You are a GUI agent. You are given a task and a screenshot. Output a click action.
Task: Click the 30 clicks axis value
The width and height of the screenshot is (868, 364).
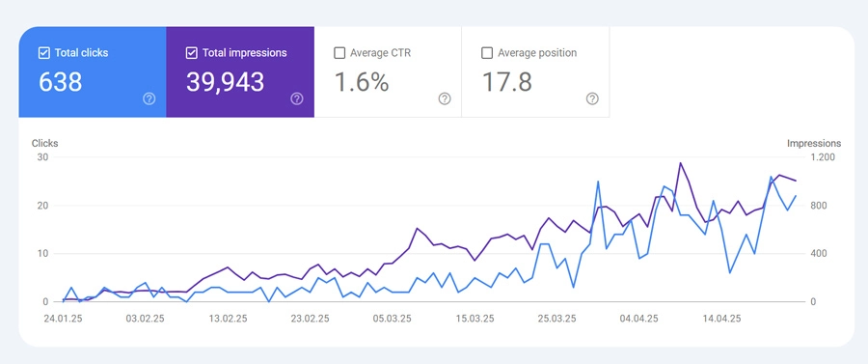click(x=43, y=157)
